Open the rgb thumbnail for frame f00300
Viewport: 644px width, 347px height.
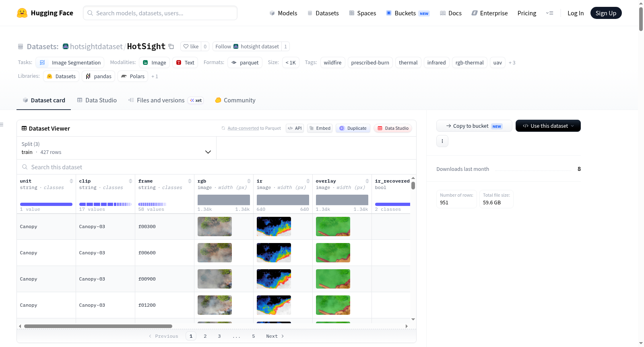(x=215, y=226)
